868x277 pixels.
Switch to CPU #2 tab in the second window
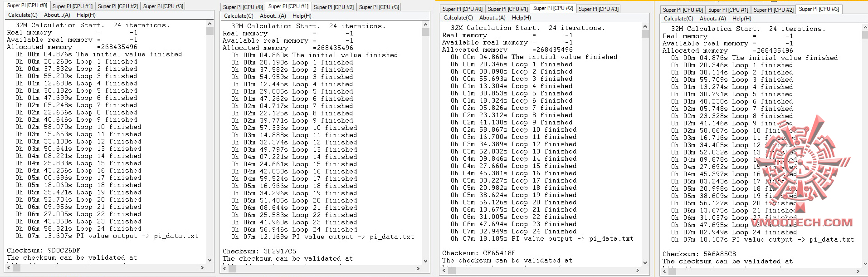(334, 7)
